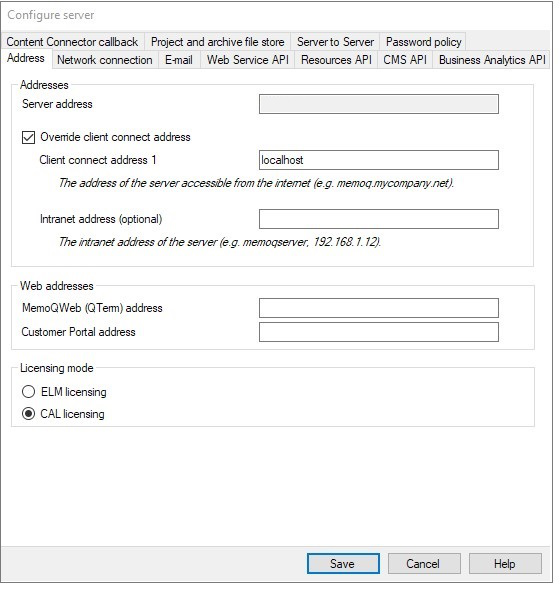Click the internet address hint mentioning memoq.mycompany.net
Viewport: 560px width, 590px height.
(256, 183)
